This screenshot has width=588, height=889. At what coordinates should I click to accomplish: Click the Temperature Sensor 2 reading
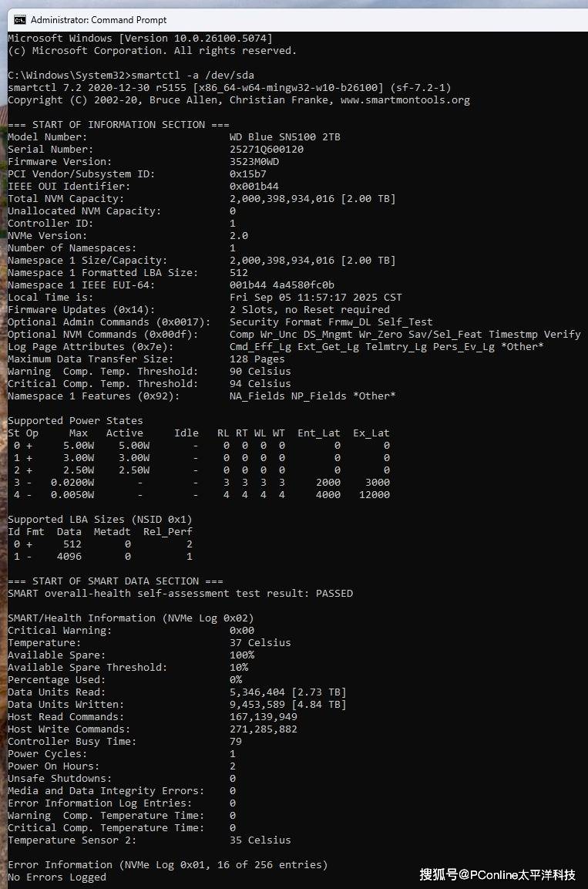pyautogui.click(x=260, y=840)
